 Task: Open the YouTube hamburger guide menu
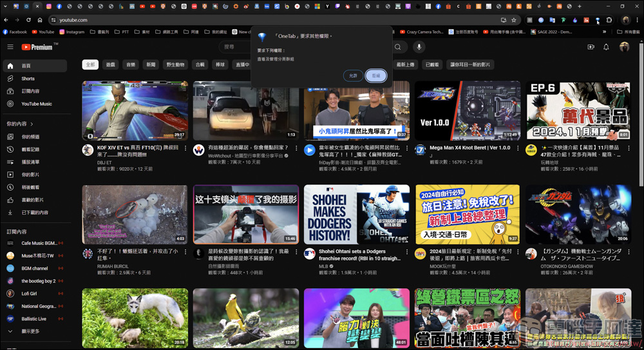click(x=10, y=47)
